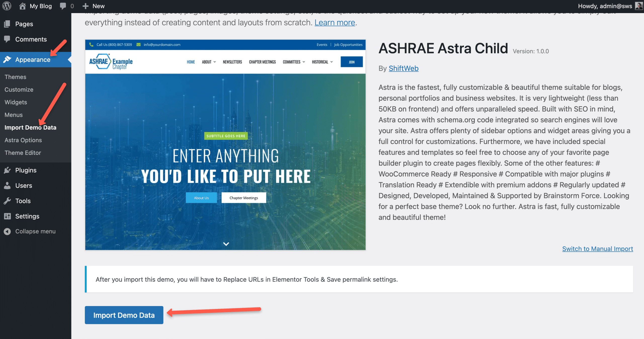Click the Users person icon
This screenshot has height=339, width=644.
[7, 185]
